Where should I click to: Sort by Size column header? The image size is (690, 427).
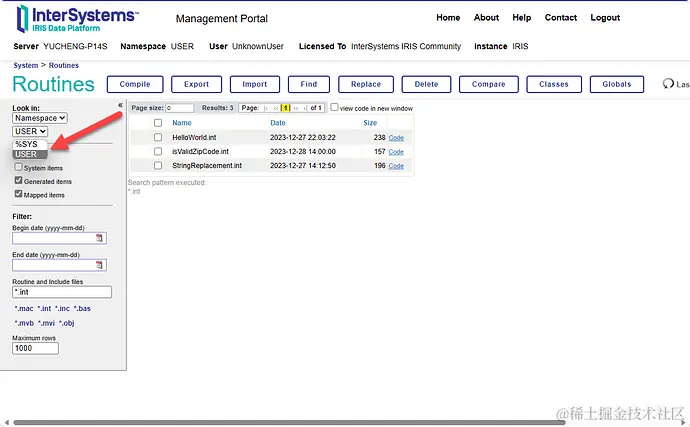[370, 123]
